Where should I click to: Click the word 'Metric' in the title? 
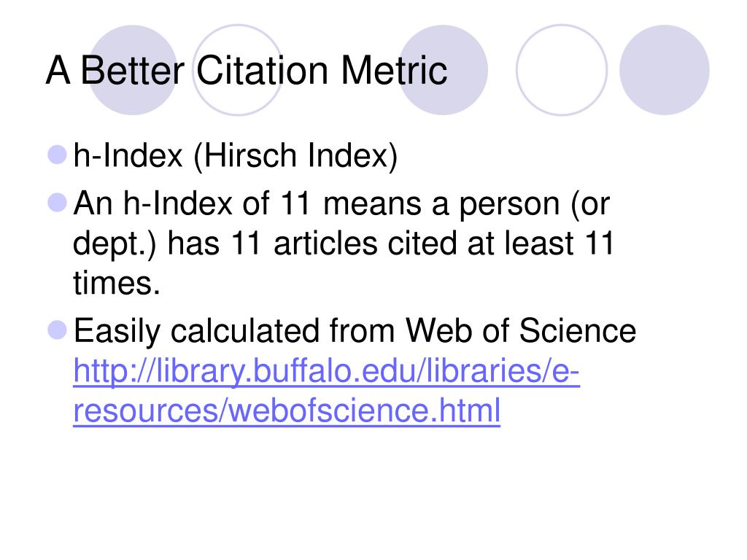point(394,71)
